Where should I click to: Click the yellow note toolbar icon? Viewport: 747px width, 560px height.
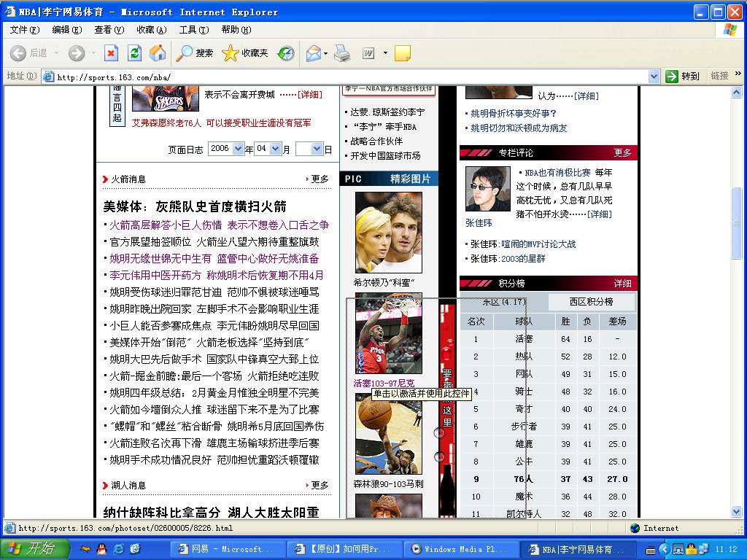point(403,52)
